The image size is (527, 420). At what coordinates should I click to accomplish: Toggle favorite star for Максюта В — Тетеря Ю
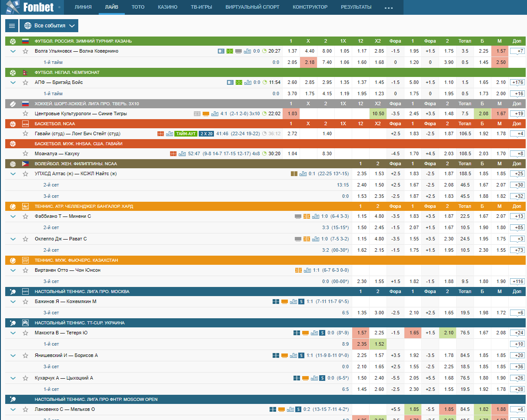click(26, 333)
